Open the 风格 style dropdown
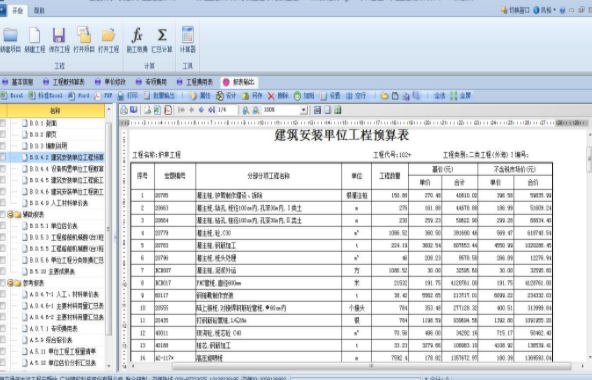 point(544,10)
